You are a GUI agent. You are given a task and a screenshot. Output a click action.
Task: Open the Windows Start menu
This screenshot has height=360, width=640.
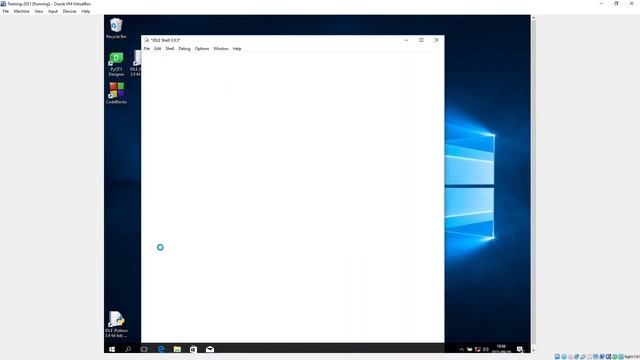click(112, 349)
